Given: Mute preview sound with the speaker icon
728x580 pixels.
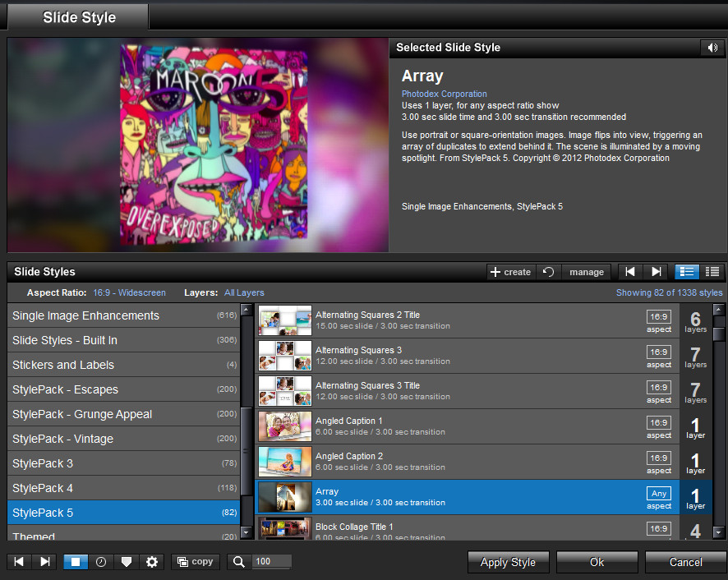Looking at the screenshot, I should pos(712,48).
